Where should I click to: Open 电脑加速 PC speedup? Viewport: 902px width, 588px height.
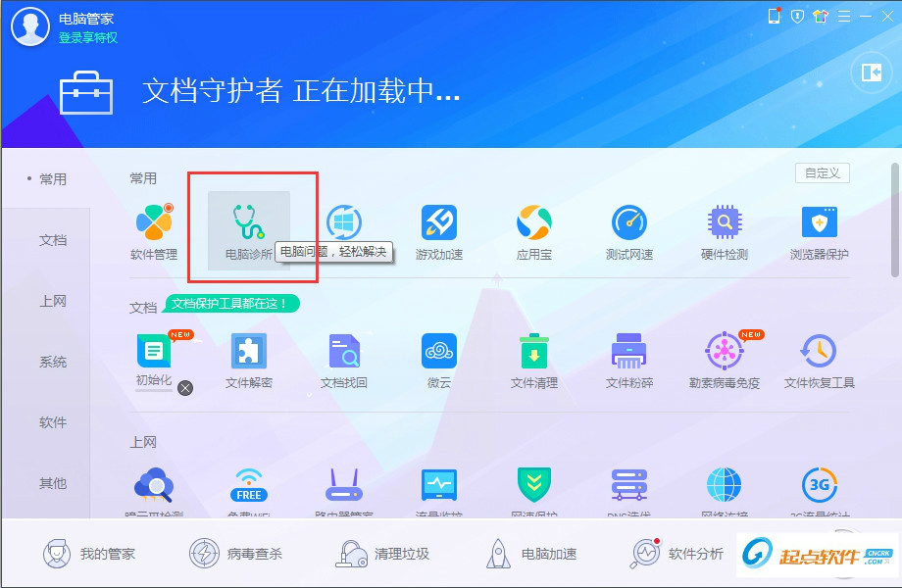point(530,554)
